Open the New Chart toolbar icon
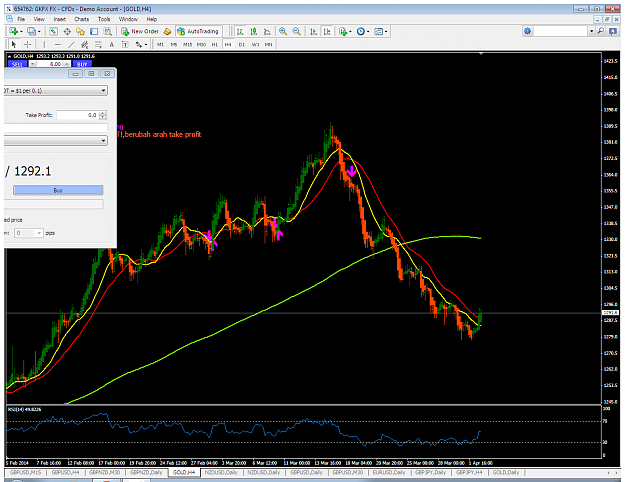 click(14, 31)
